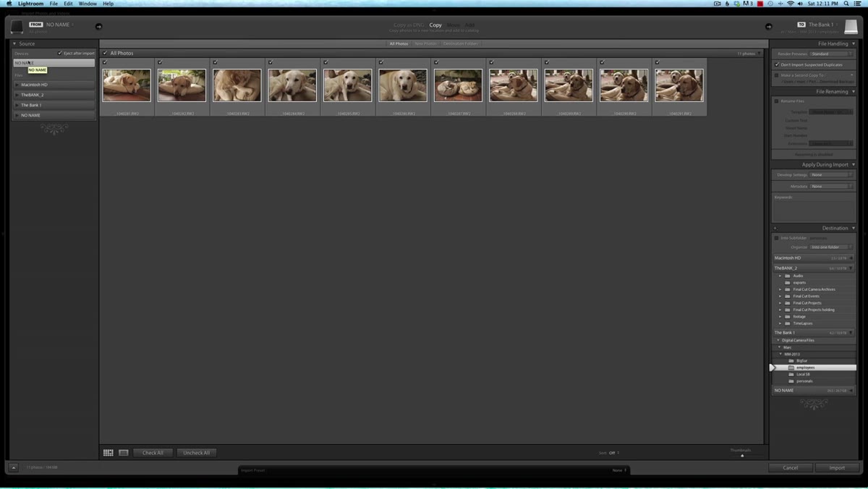The height and width of the screenshot is (489, 868).
Task: Enable the Into Subfolder checkbox
Action: (777, 237)
